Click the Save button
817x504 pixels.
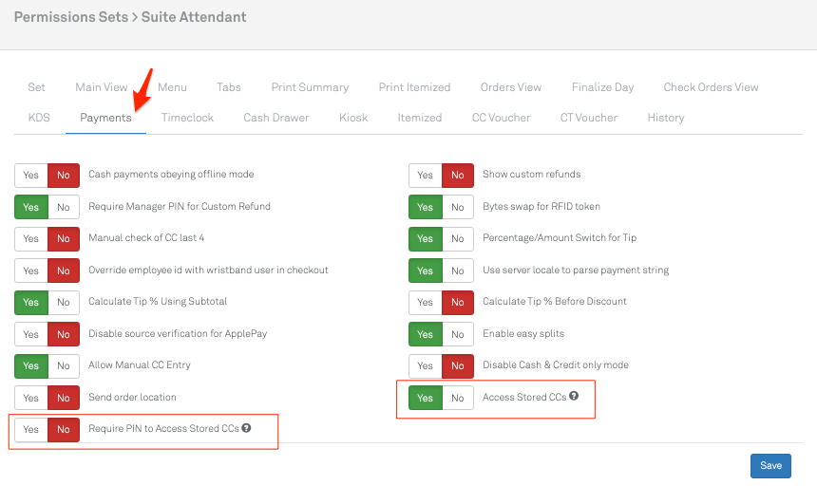coord(769,465)
